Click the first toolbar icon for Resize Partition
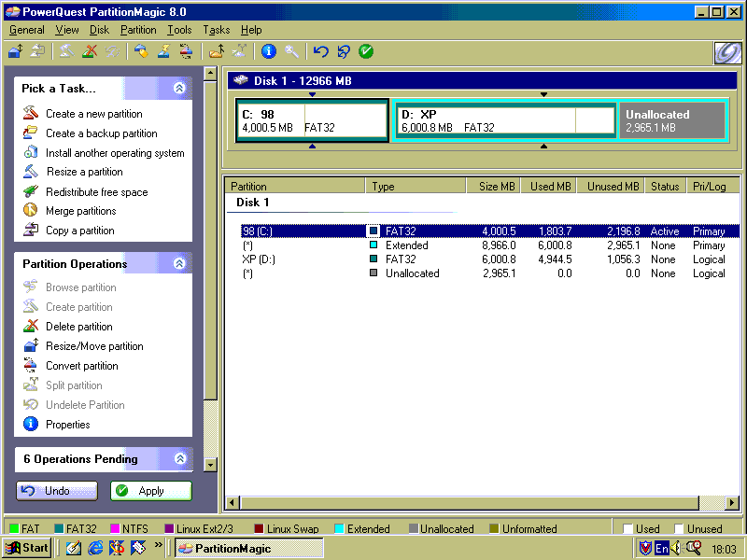Viewport: 747px width, 560px height. [x=16, y=51]
